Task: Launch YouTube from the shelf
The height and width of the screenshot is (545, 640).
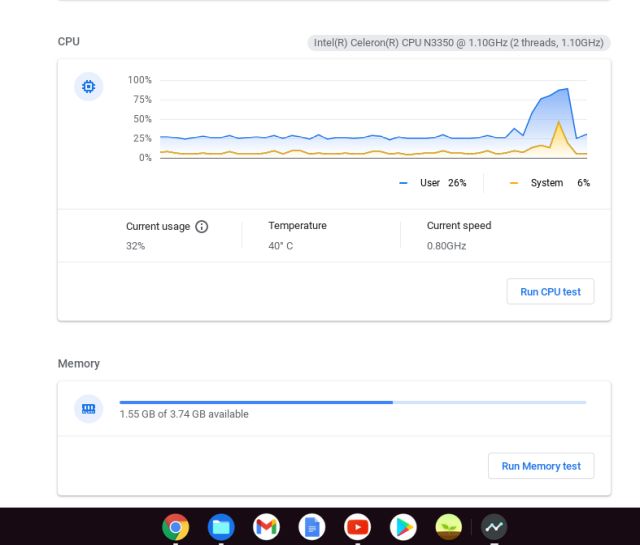Action: [x=357, y=527]
